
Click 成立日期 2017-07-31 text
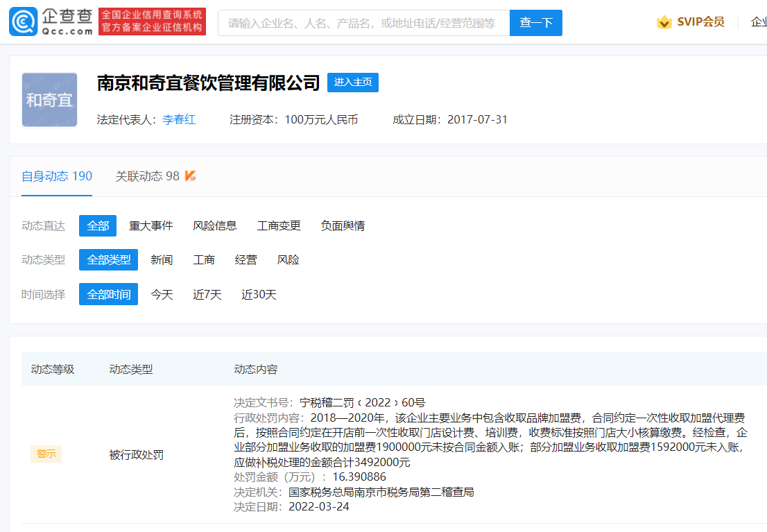pyautogui.click(x=450, y=119)
